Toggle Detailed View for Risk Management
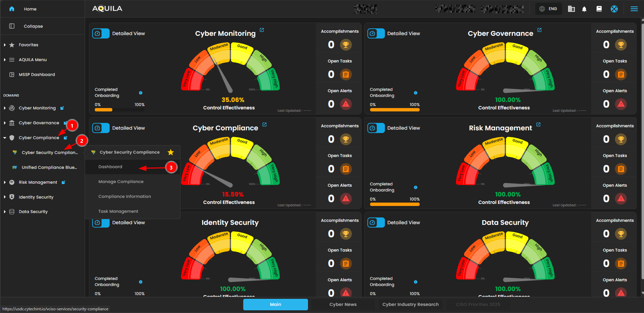The image size is (644, 313). [376, 128]
